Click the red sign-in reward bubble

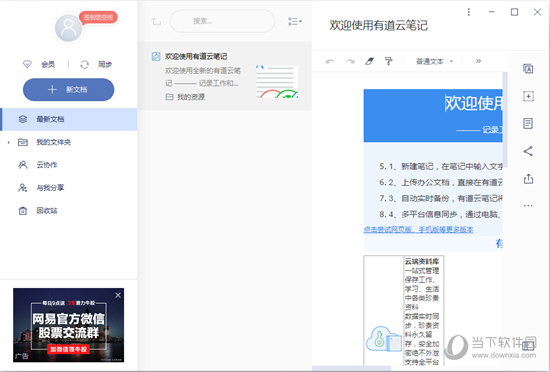click(99, 17)
